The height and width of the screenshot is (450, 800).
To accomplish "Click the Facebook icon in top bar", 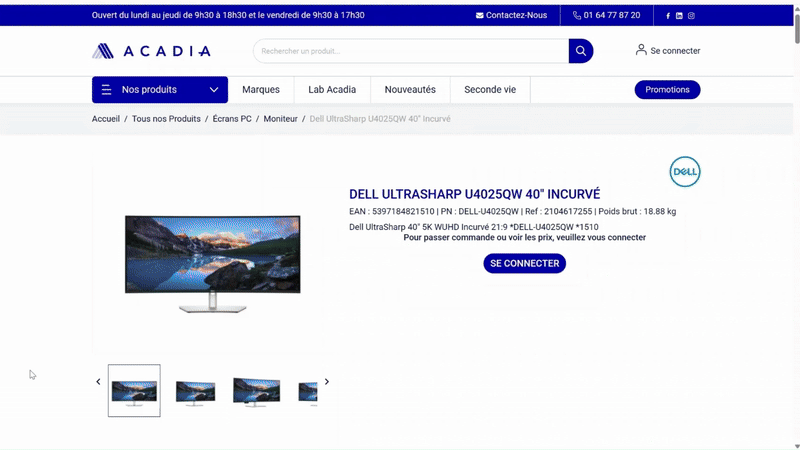I will pyautogui.click(x=668, y=16).
